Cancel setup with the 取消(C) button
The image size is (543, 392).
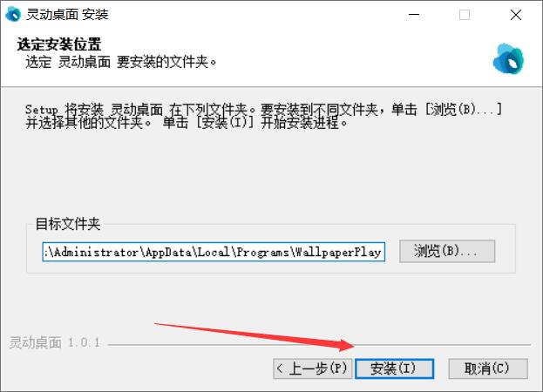pyautogui.click(x=488, y=368)
